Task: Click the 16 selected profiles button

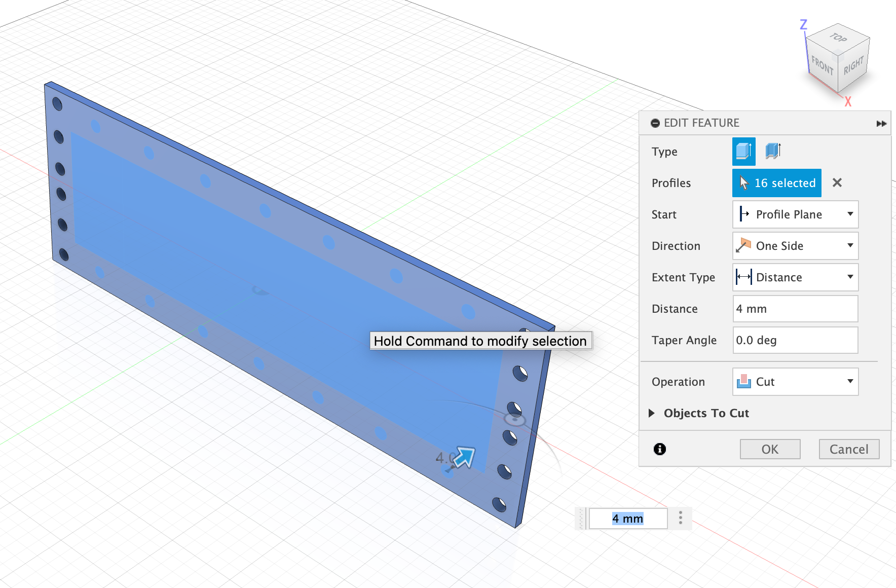Action: (x=776, y=183)
